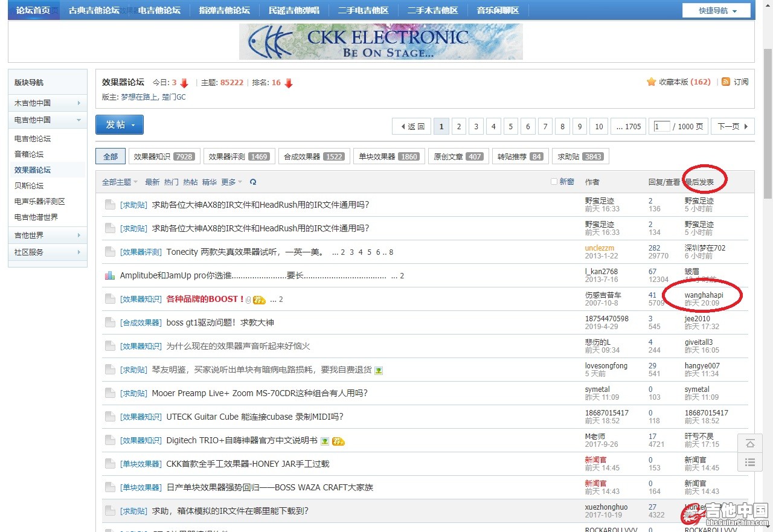Click the thread icon beside 为什么现在的效果器声音 row
The width and height of the screenshot is (773, 532).
pos(109,346)
